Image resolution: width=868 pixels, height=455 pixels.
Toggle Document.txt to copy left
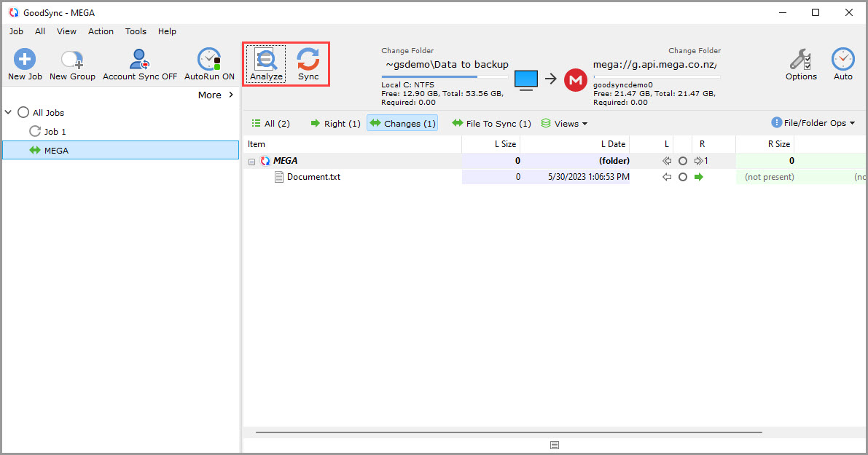[666, 176]
